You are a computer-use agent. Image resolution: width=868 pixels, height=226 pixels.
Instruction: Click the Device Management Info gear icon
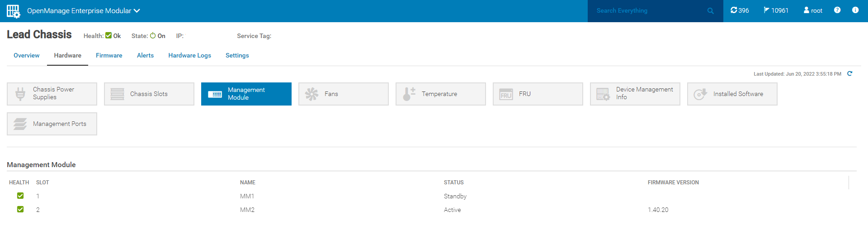603,94
